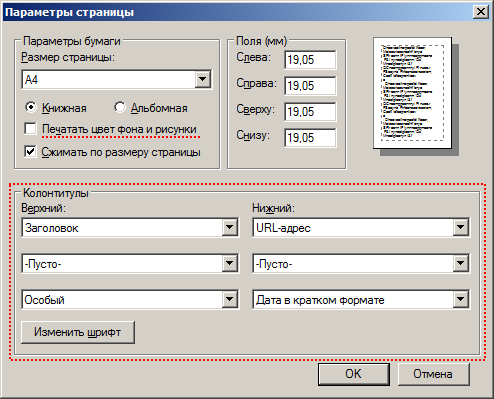Click the Справа margin field
494x399 pixels.
(310, 86)
